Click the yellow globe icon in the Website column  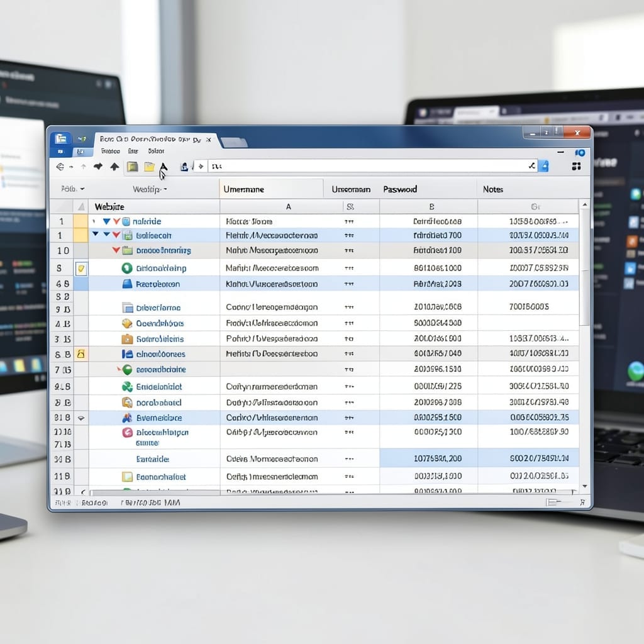click(127, 323)
